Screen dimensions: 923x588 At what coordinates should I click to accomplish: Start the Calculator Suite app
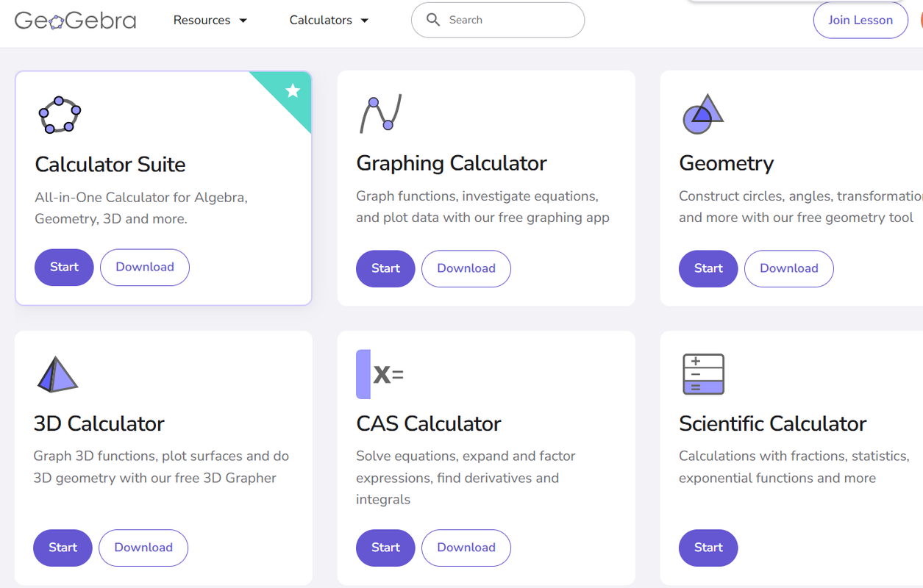click(x=64, y=268)
